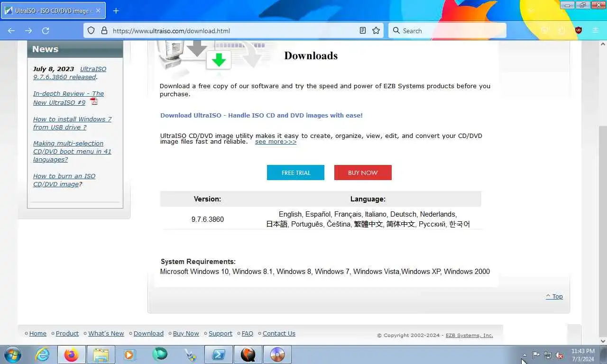Show hidden system tray icons
This screenshot has height=364, width=607.
pos(524,355)
